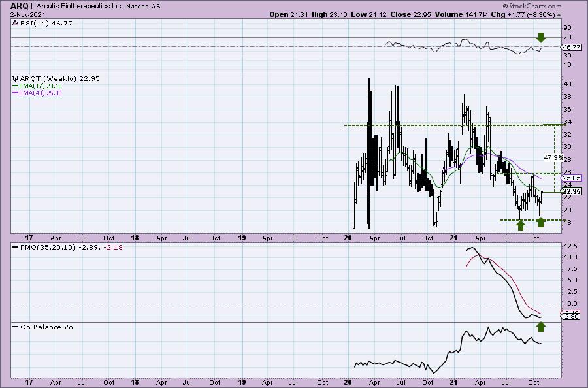The image size is (588, 388).
Task: Click the -2.89 PMO value tag on right axis
Action: click(x=572, y=317)
